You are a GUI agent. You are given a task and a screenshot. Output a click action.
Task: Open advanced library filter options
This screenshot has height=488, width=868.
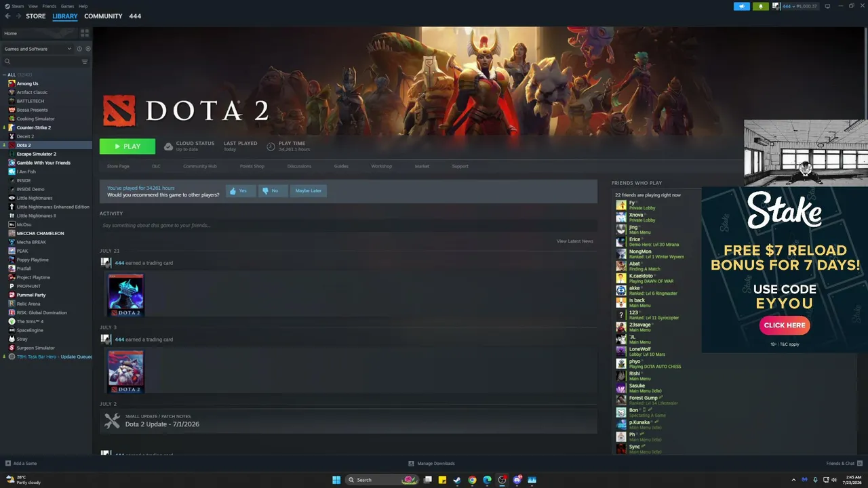click(x=85, y=62)
